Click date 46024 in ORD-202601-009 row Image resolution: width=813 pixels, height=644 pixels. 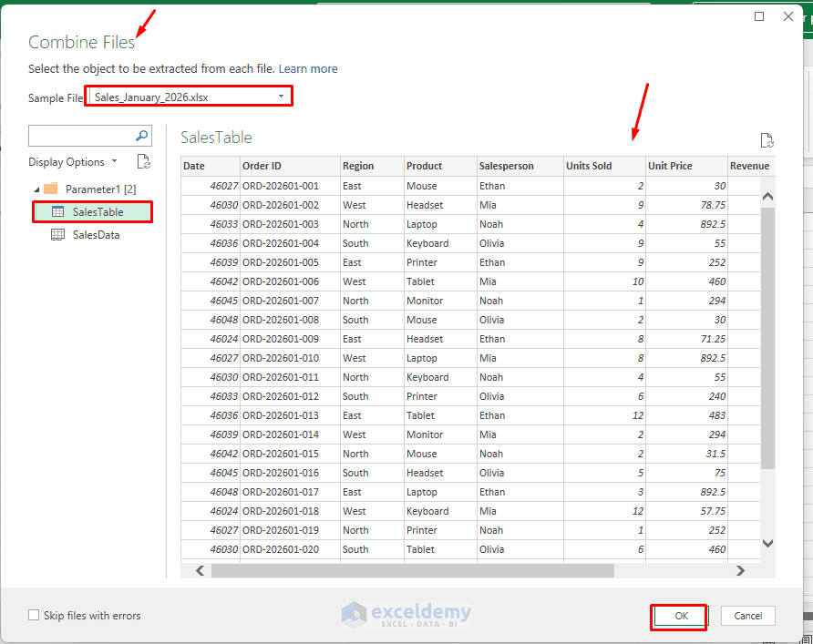coord(211,340)
